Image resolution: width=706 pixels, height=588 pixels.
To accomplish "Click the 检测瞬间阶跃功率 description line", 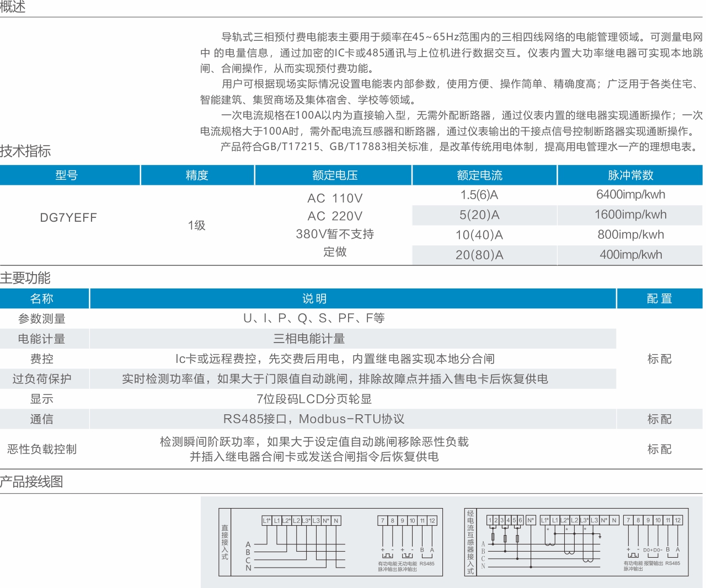I will point(314,442).
